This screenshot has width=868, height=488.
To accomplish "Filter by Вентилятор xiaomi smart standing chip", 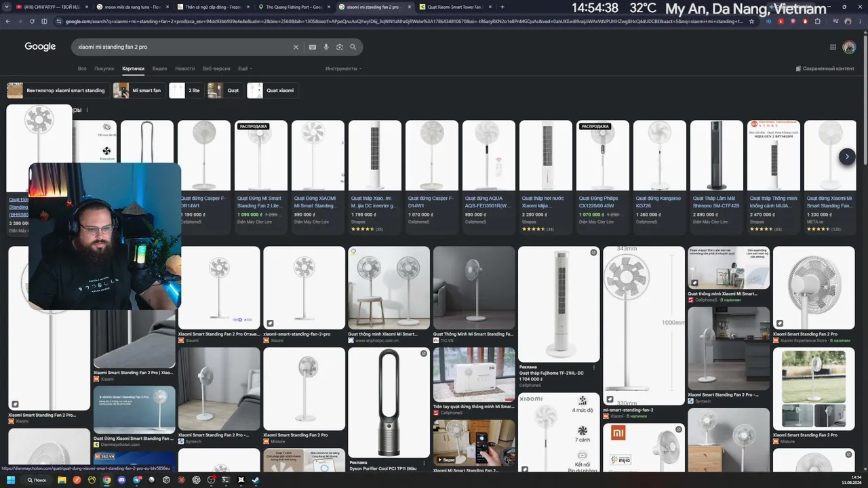I will (x=57, y=90).
